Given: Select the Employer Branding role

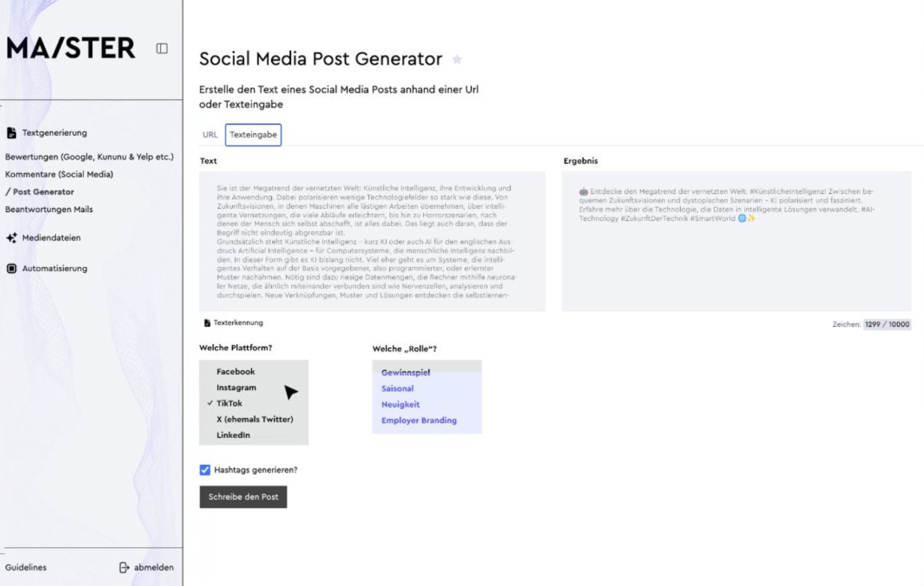Looking at the screenshot, I should (x=419, y=420).
